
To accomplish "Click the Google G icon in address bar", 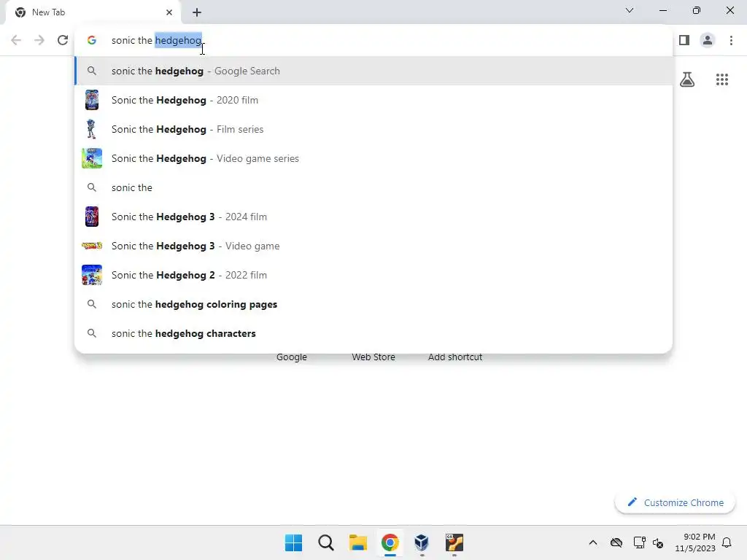I will (x=92, y=40).
